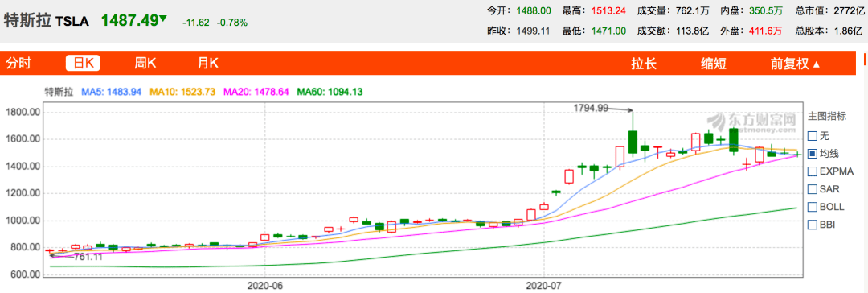
Task: Click the 主图指标 panel heading
Action: pyautogui.click(x=827, y=116)
